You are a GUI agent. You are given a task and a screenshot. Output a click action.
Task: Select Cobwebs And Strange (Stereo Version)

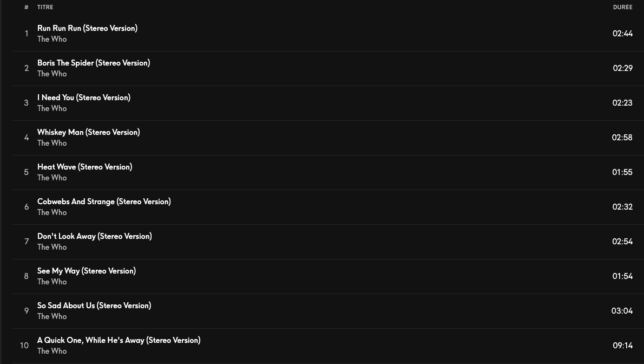click(104, 201)
